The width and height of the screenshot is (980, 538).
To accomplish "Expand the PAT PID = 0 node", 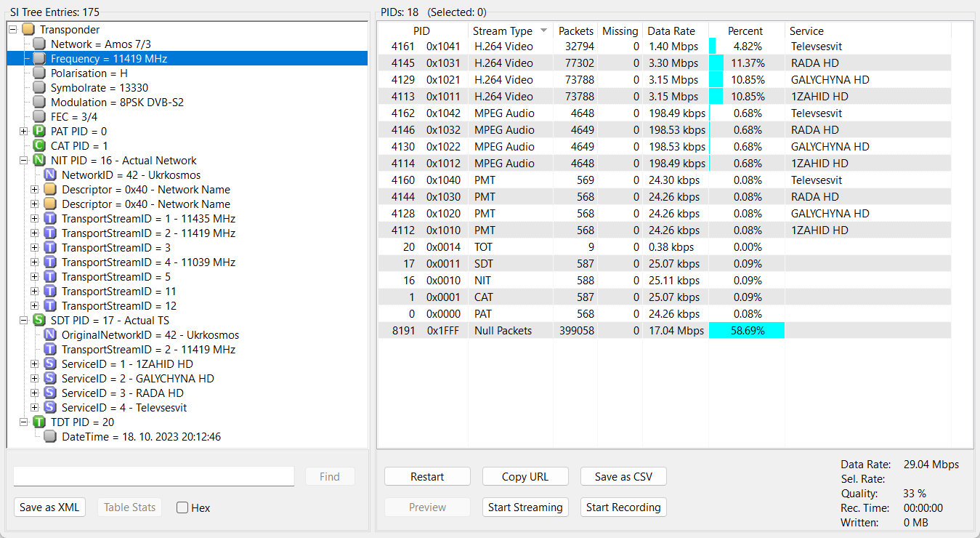I will [23, 132].
